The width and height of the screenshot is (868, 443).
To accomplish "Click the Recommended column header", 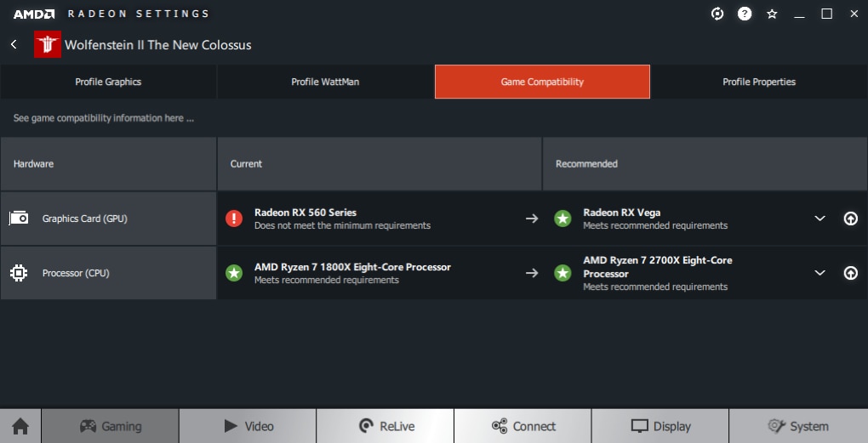I will [x=705, y=164].
